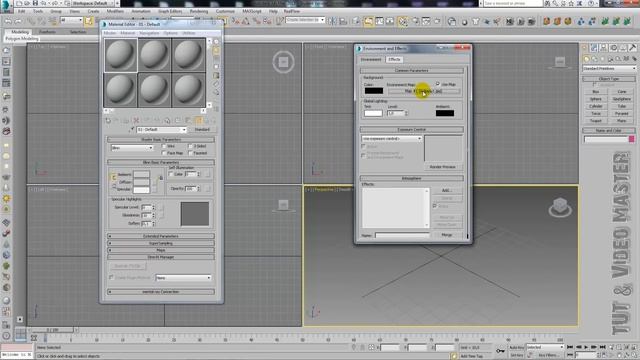Click the Play Animation button
The image size is (640, 360).
point(586,347)
